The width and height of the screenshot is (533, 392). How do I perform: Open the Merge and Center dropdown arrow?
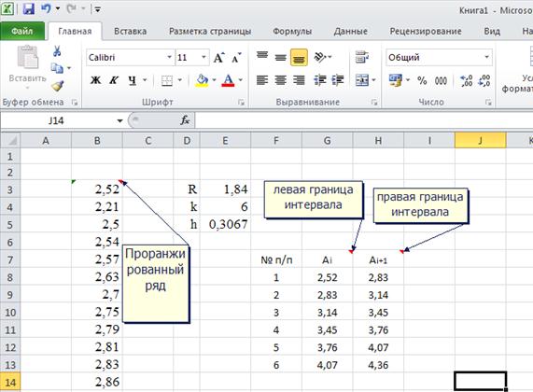click(x=374, y=80)
